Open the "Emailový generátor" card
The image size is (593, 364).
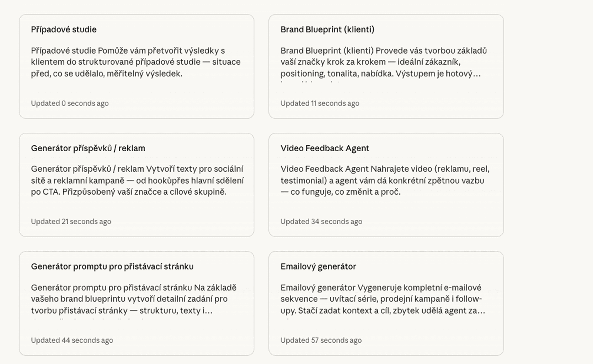tap(387, 303)
